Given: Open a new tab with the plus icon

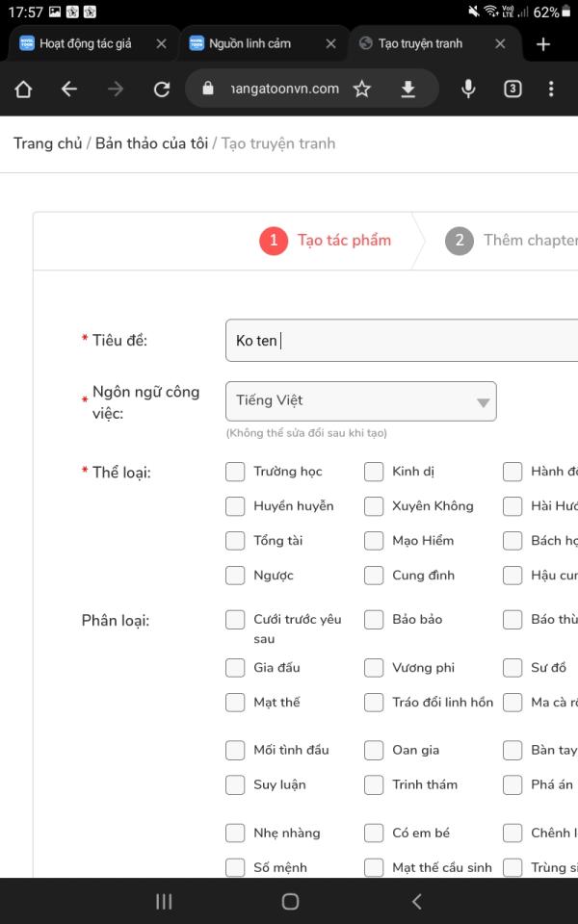Looking at the screenshot, I should tap(543, 43).
